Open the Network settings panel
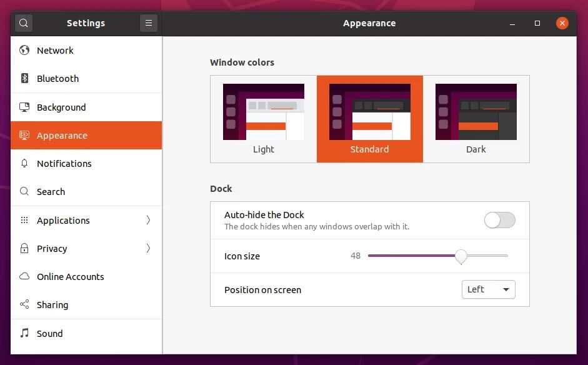588x365 pixels. click(x=86, y=50)
